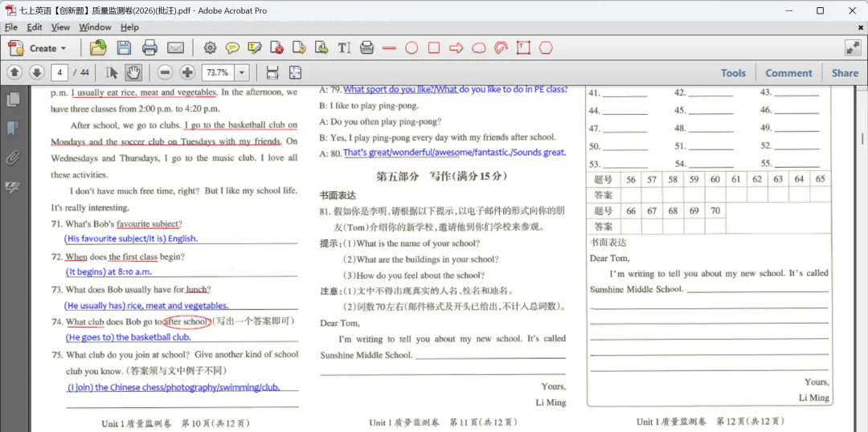Activate the Hand pan tool
The height and width of the screenshot is (432, 868).
pyautogui.click(x=133, y=72)
